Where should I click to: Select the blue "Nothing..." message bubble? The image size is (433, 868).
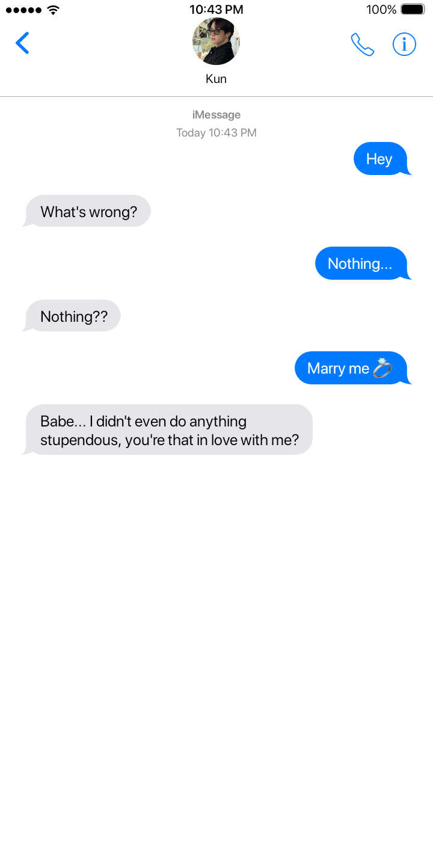(363, 263)
